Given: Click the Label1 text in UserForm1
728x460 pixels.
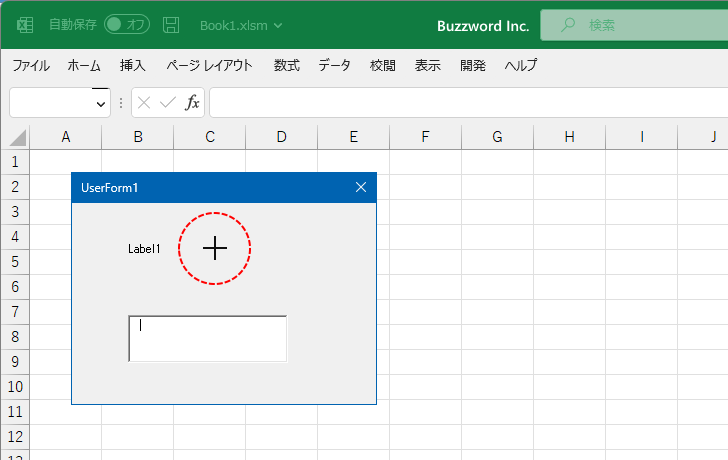Looking at the screenshot, I should 144,249.
